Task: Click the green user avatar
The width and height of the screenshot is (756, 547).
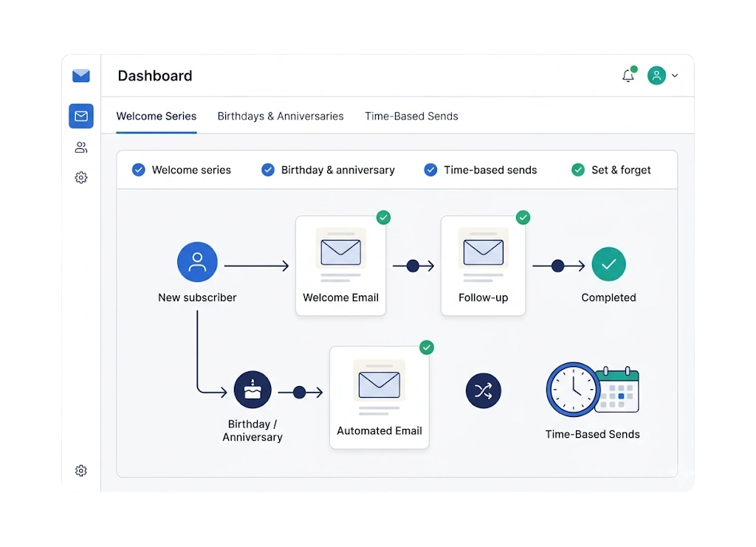Action: pos(656,75)
